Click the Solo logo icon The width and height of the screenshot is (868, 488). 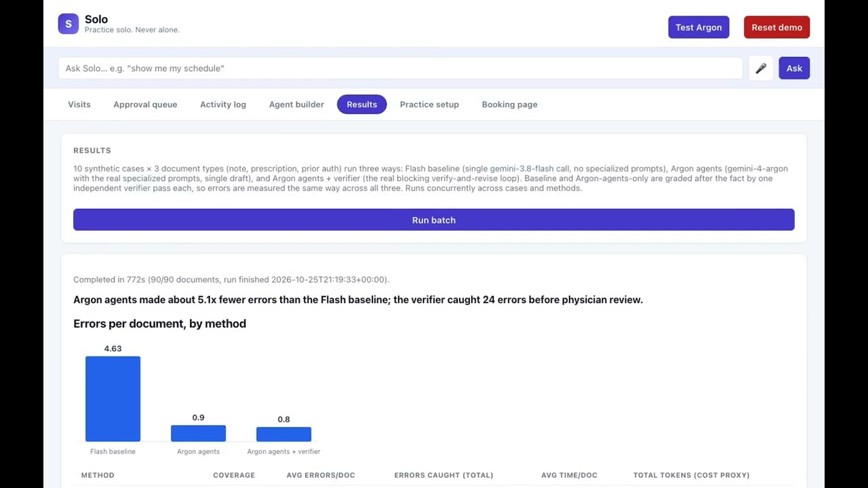pyautogui.click(x=68, y=24)
